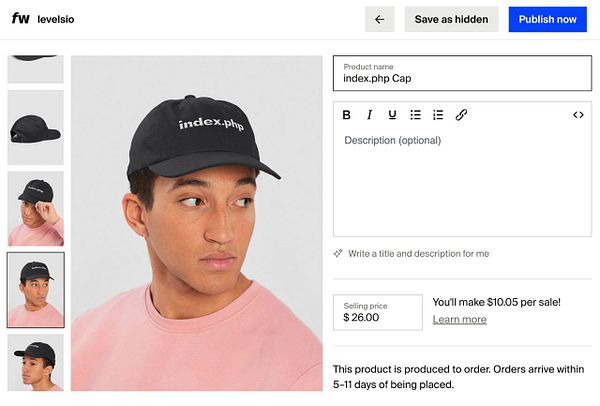Select the back view cap thumbnail
This screenshot has width=600, height=406.
(35, 127)
